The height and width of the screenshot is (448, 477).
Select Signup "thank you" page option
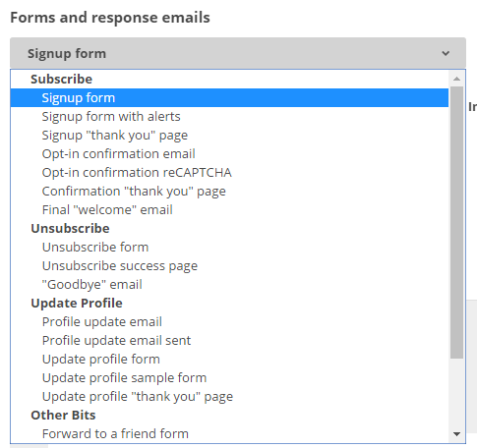point(229,135)
